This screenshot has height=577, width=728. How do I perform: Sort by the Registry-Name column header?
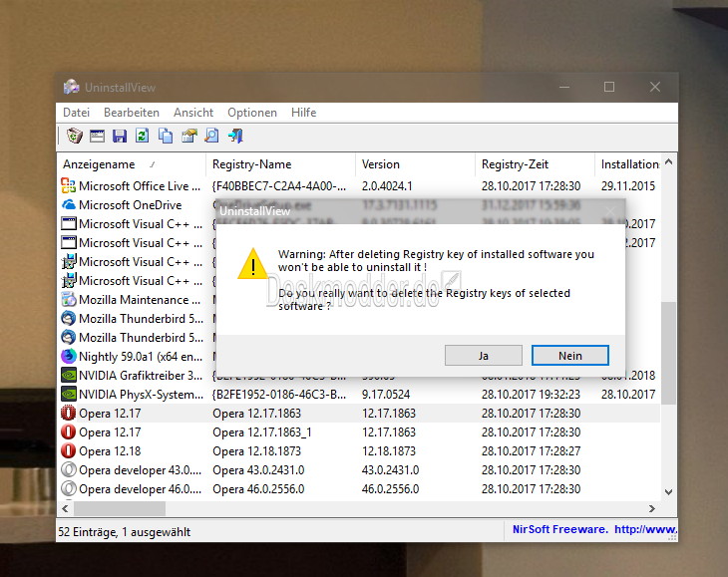tap(280, 164)
